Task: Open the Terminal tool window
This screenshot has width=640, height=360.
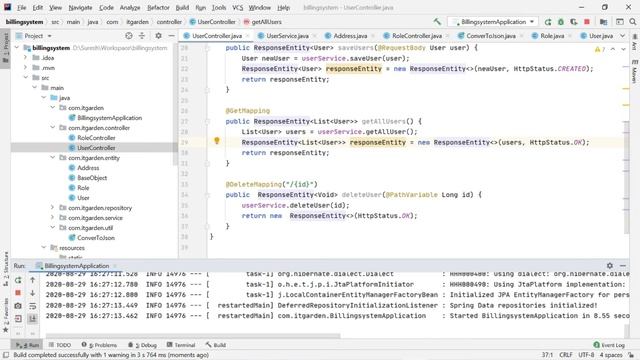Action: [181, 345]
